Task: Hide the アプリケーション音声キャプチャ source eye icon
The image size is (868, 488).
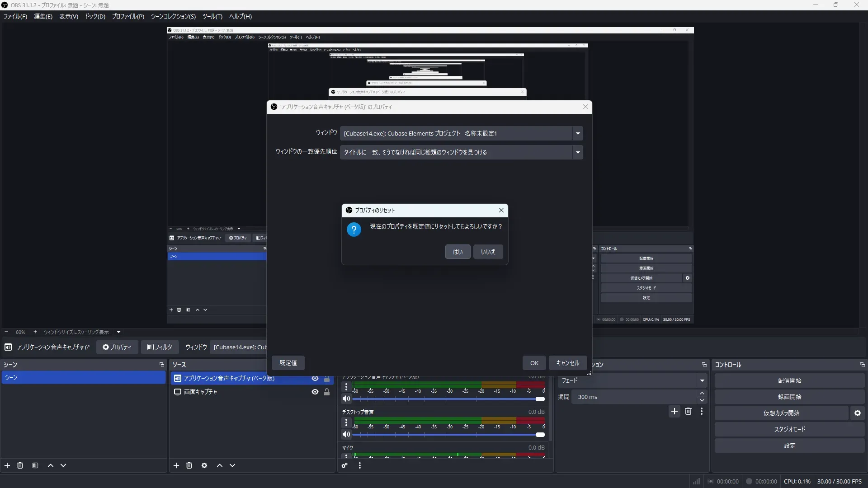Action: coord(315,379)
